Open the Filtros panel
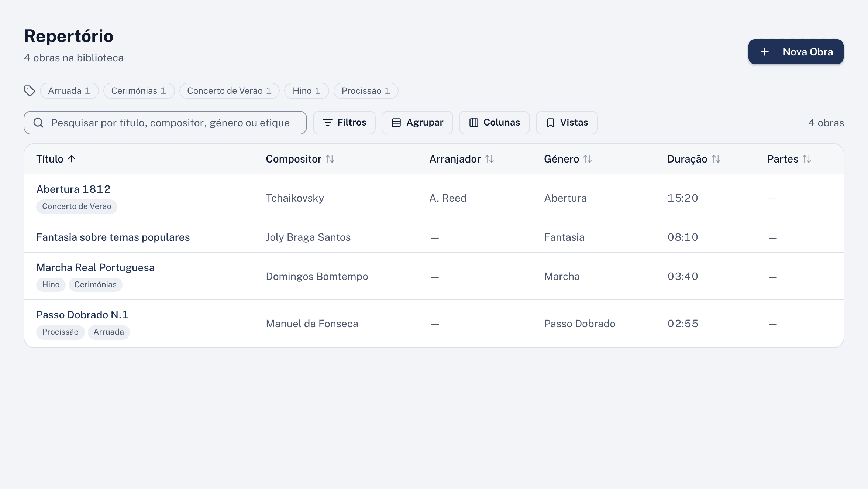 [344, 123]
